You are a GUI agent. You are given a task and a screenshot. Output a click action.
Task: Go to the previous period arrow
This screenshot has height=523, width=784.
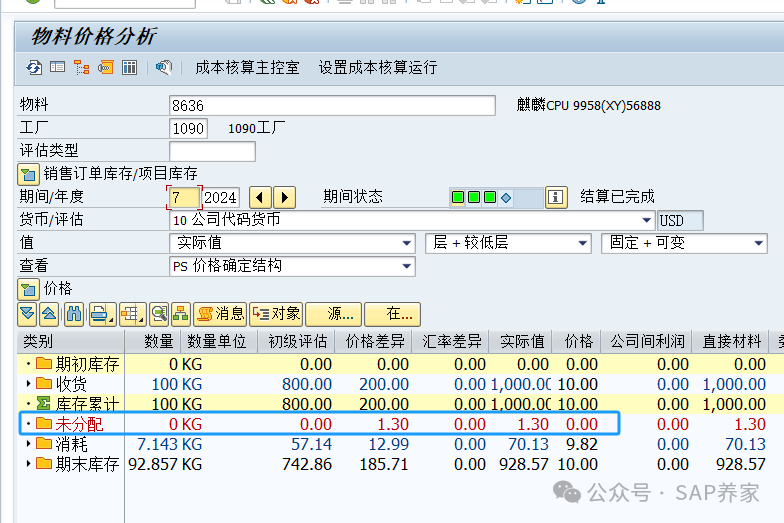pos(260,198)
